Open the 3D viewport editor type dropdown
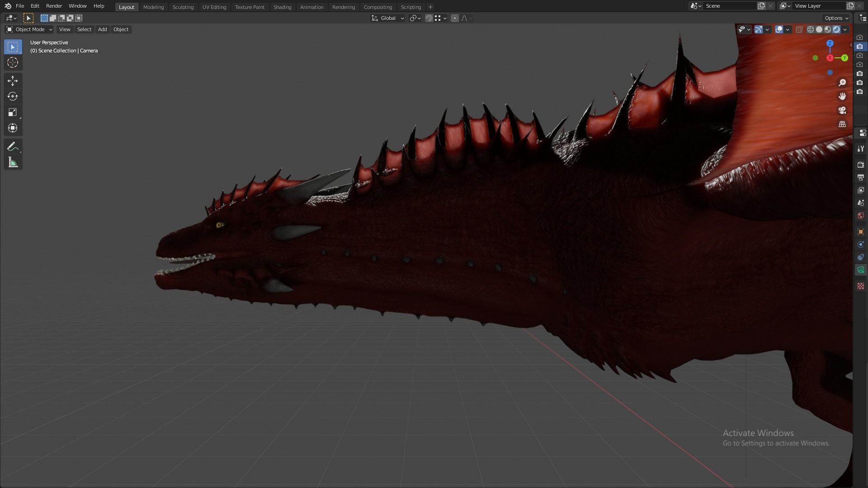 coord(11,18)
